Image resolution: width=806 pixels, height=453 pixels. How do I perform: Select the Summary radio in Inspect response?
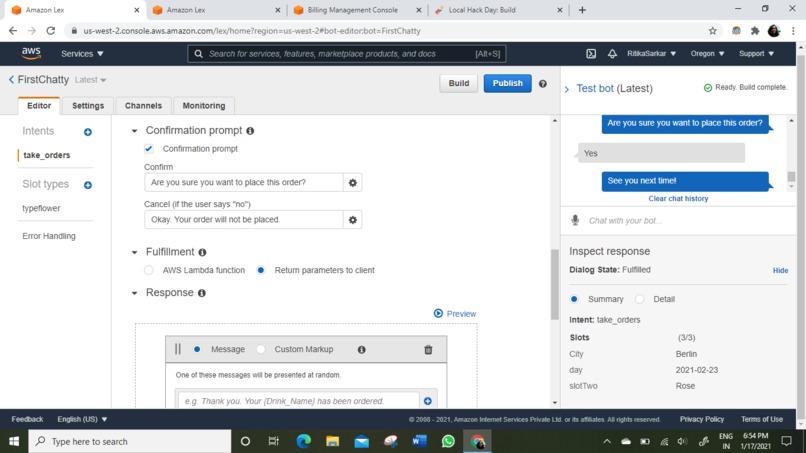[x=574, y=299]
